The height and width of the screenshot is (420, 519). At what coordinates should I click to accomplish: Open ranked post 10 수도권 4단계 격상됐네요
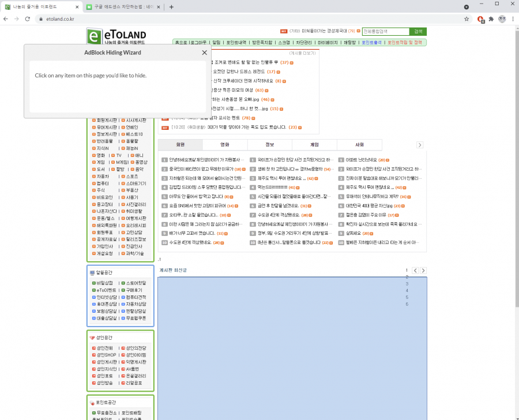190,242
